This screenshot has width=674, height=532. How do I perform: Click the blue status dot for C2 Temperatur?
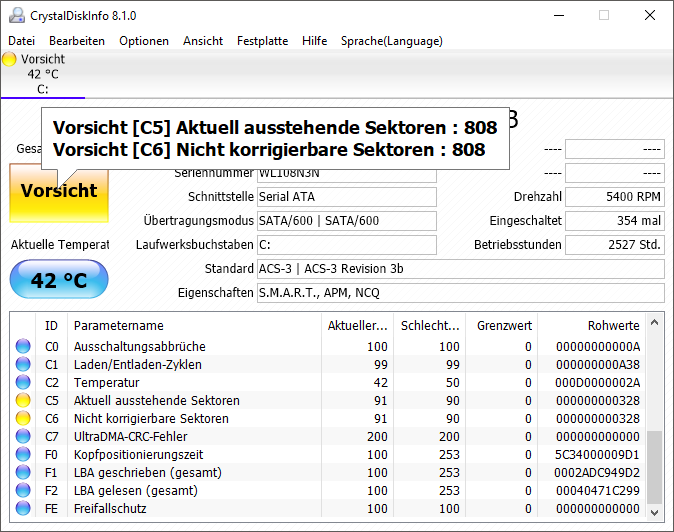click(x=23, y=382)
